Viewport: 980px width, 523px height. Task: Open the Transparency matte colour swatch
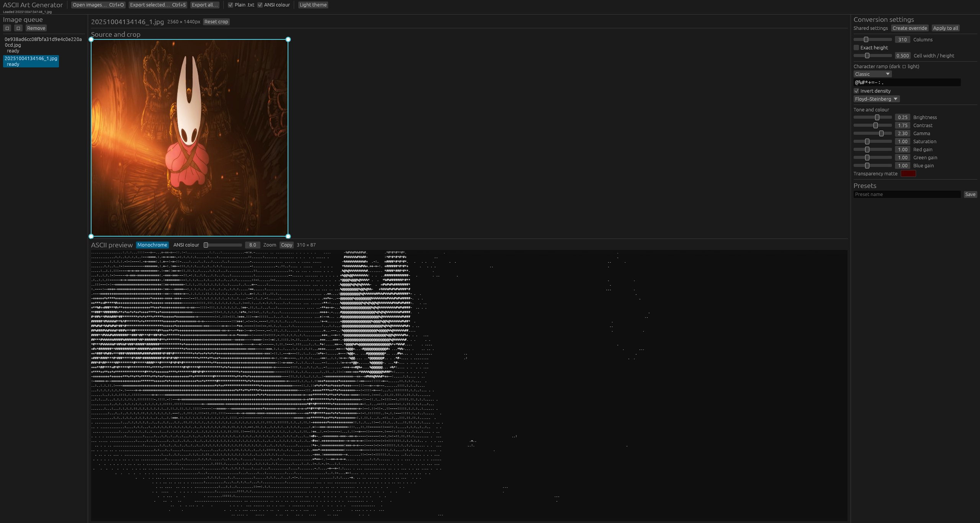tap(908, 174)
